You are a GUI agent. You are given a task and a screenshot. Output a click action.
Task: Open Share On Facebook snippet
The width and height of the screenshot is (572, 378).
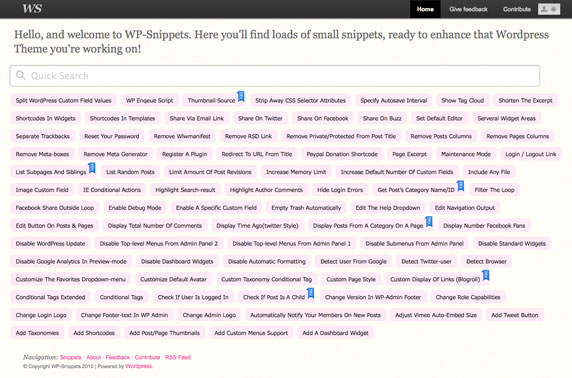(x=322, y=118)
